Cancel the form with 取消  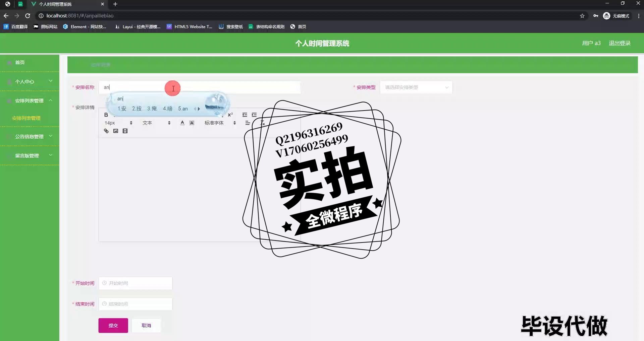146,325
